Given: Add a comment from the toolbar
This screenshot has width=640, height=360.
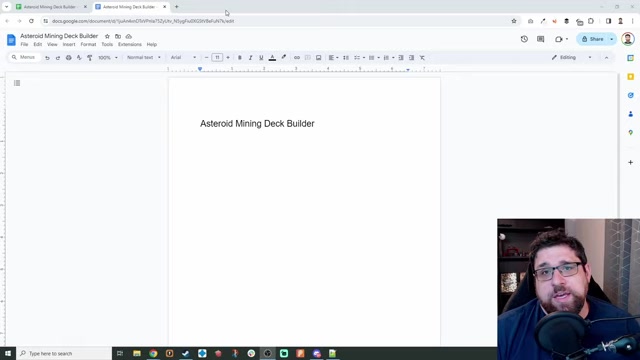Looking at the screenshot, I should coord(308,58).
